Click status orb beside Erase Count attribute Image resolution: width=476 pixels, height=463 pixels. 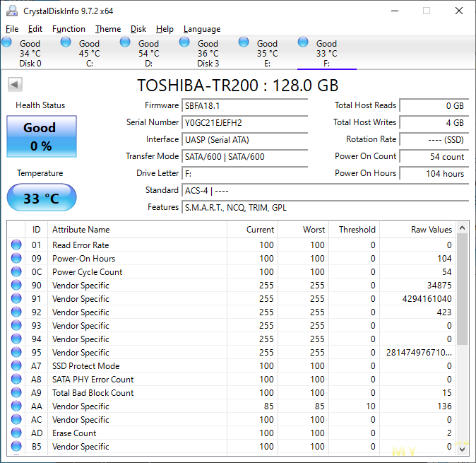click(x=16, y=433)
